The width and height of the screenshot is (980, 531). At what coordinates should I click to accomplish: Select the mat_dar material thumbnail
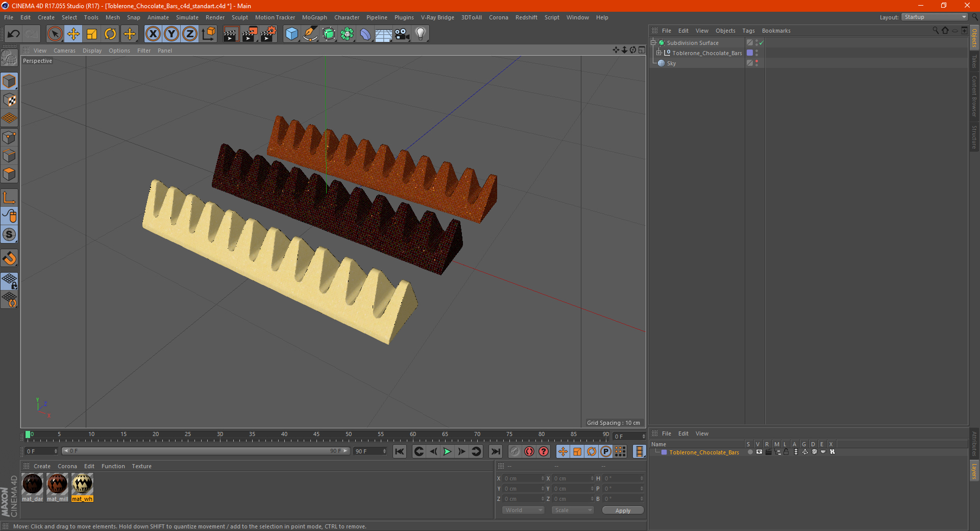(33, 488)
